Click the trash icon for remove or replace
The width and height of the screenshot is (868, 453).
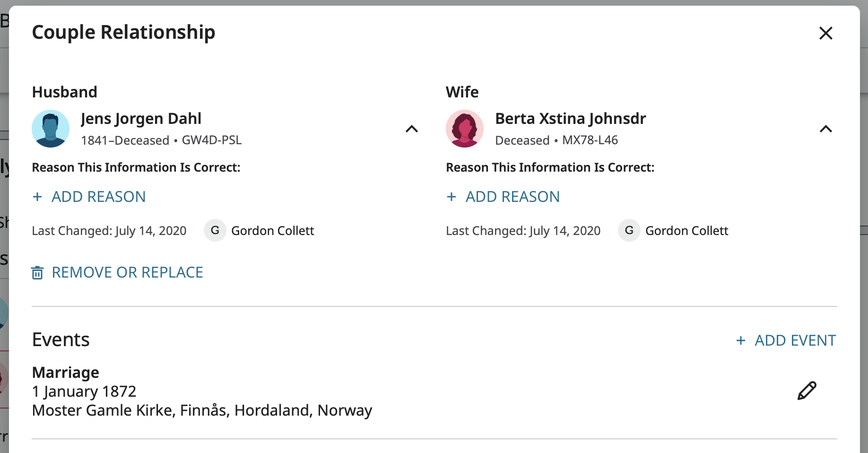37,273
